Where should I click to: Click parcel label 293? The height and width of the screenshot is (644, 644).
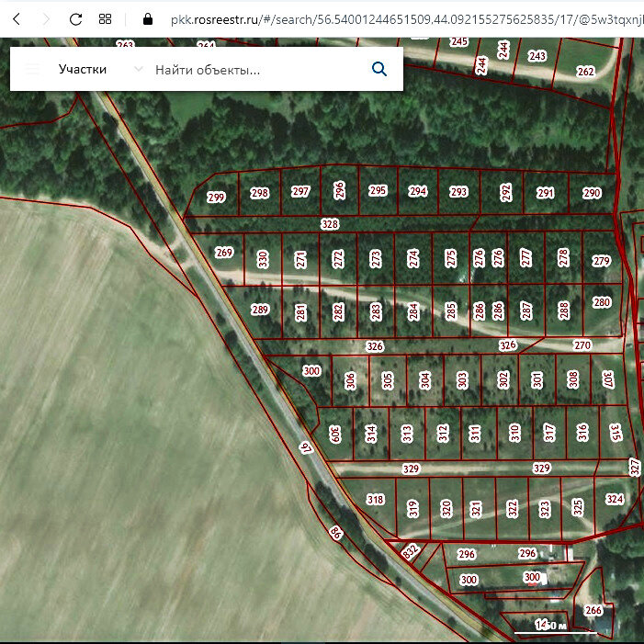(x=458, y=191)
